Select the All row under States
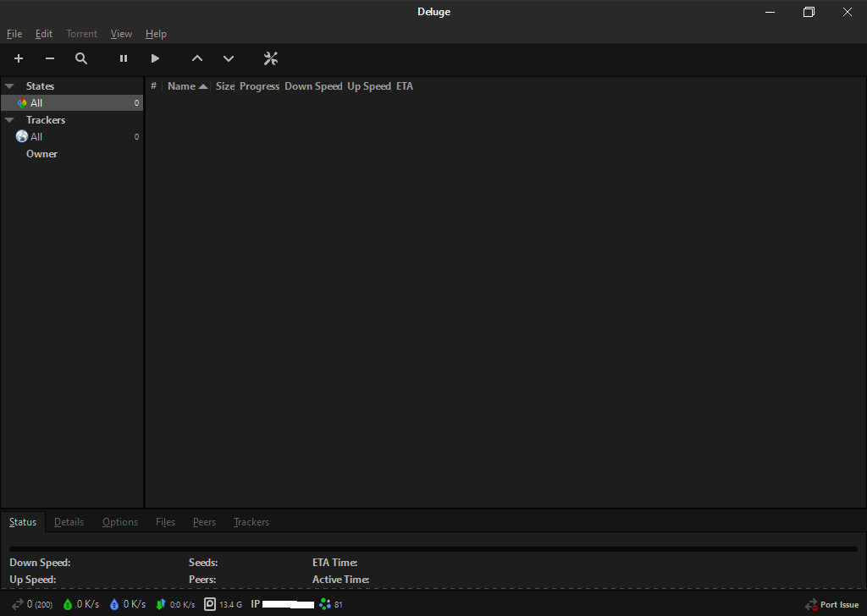This screenshot has width=867, height=616. tap(72, 102)
